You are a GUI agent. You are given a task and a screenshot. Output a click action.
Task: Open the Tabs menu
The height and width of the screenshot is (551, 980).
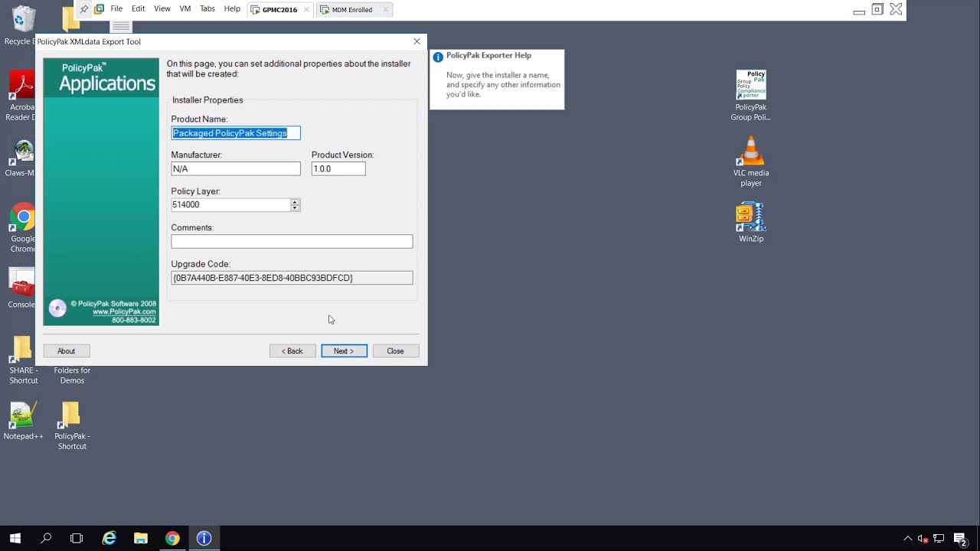pyautogui.click(x=207, y=9)
